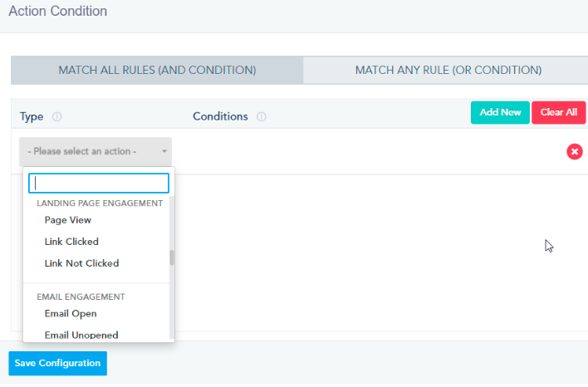Select the Page View option
588x387 pixels.
tap(68, 220)
